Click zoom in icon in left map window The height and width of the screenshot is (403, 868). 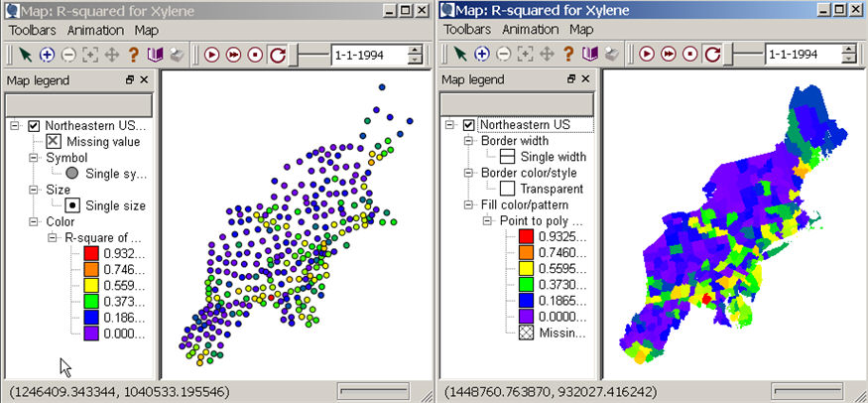[39, 55]
